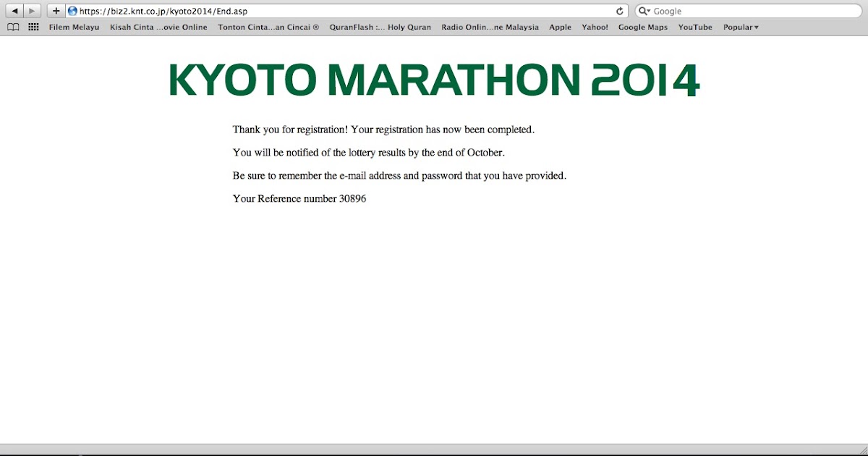Click the URL address field

point(346,11)
